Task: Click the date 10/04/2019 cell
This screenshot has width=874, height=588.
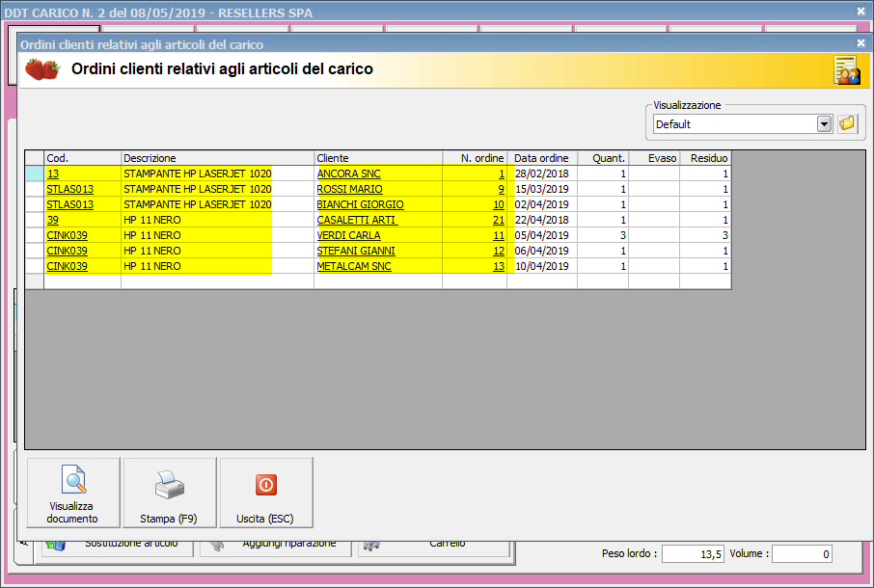Action: tap(542, 266)
